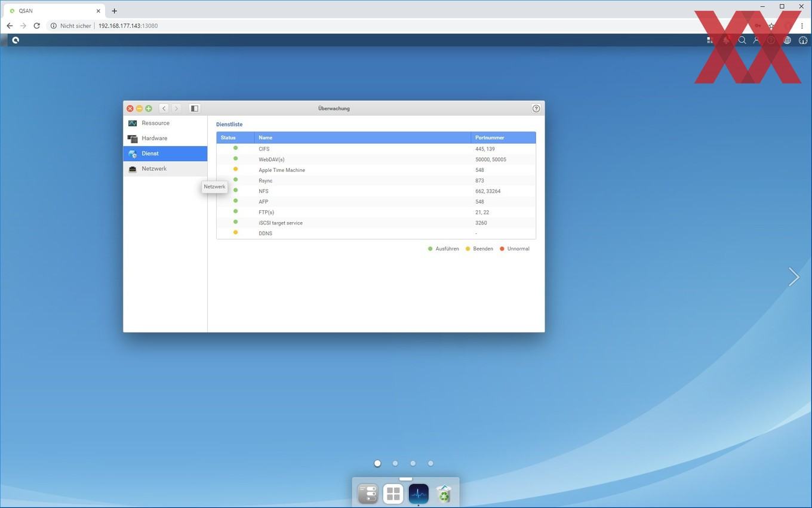Viewport: 812px width, 508px height.
Task: Click the NFS service name
Action: click(x=263, y=191)
